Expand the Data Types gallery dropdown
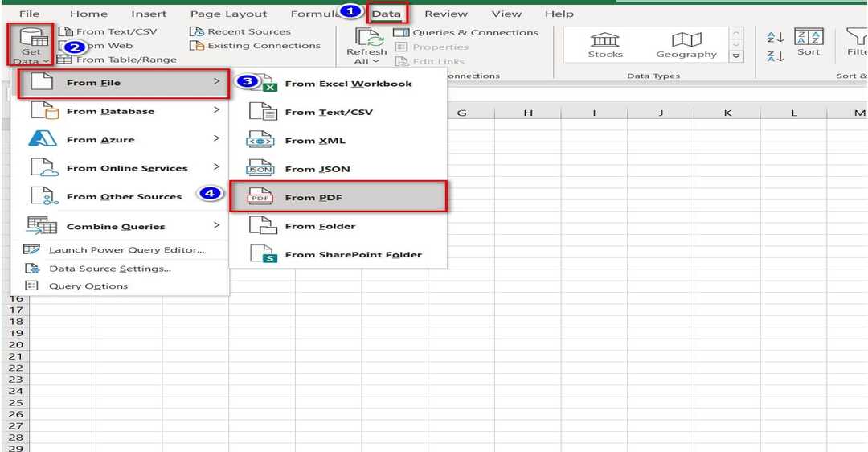 735,56
